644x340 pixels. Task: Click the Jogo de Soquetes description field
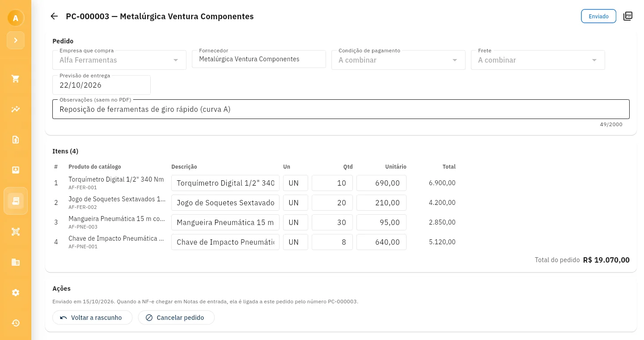pyautogui.click(x=225, y=203)
